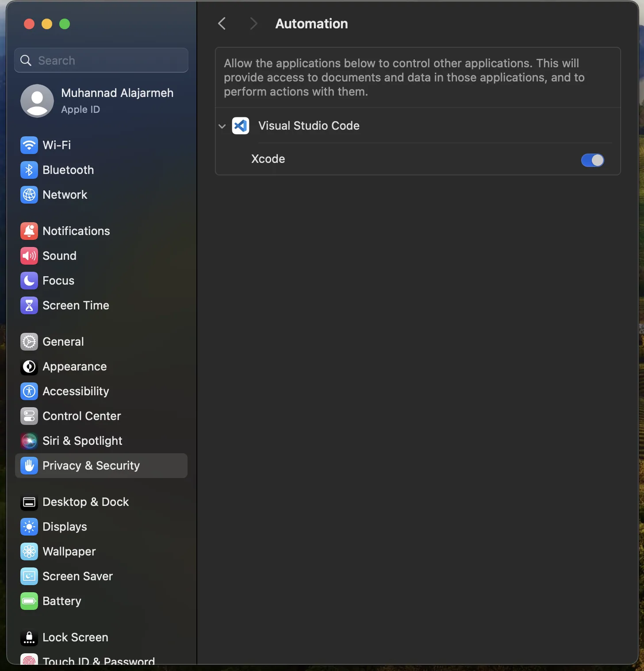Open the Displays sun icon
Image resolution: width=644 pixels, height=671 pixels.
click(29, 527)
